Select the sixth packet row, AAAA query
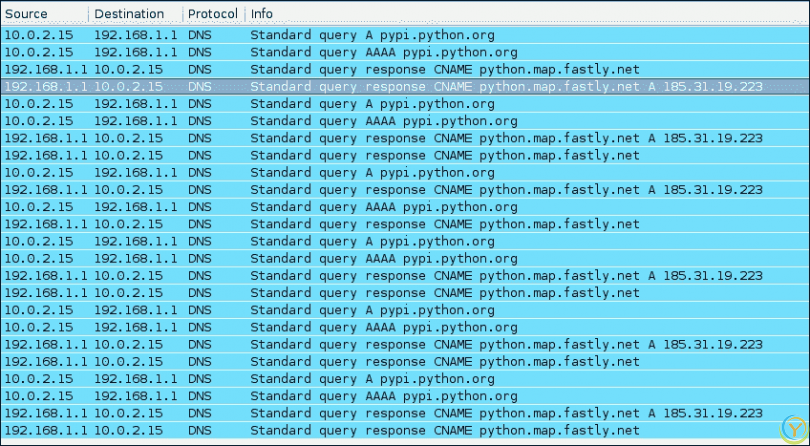Viewport: 810px width, 446px height. coord(400,121)
